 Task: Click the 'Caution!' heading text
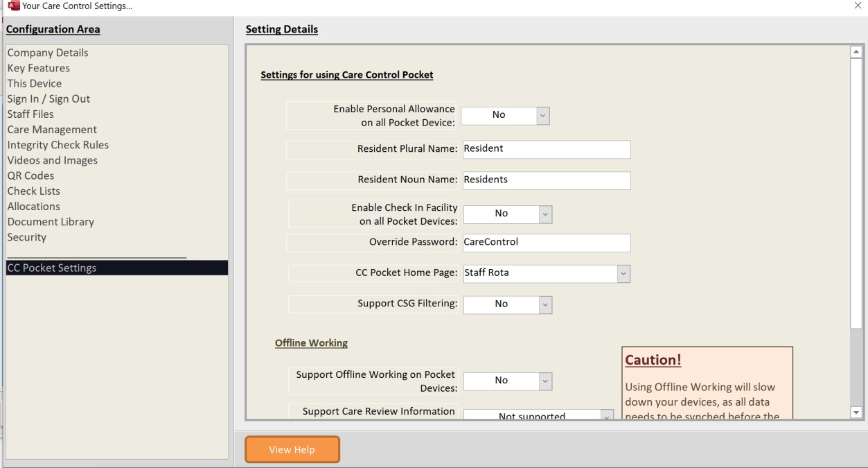pyautogui.click(x=653, y=361)
